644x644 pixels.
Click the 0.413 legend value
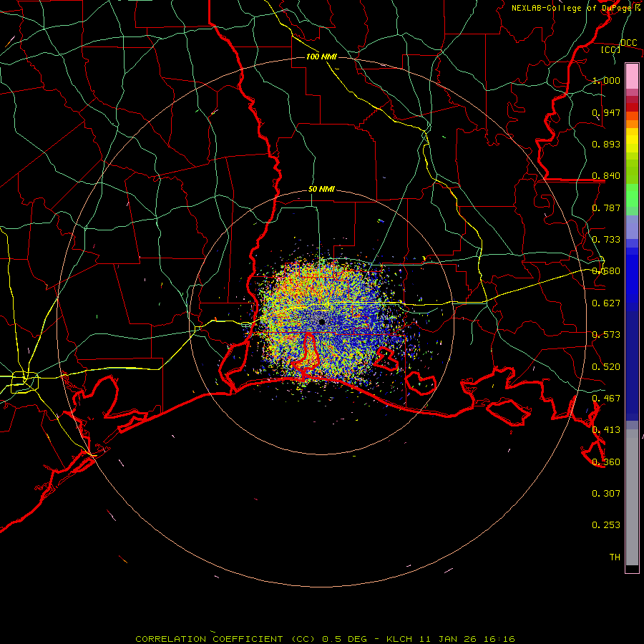[x=606, y=430]
